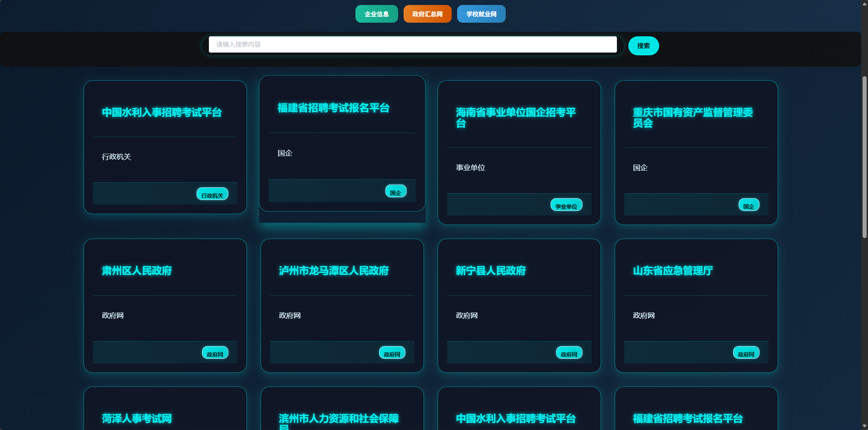
Task: Click the 搜索 button
Action: pyautogui.click(x=643, y=46)
